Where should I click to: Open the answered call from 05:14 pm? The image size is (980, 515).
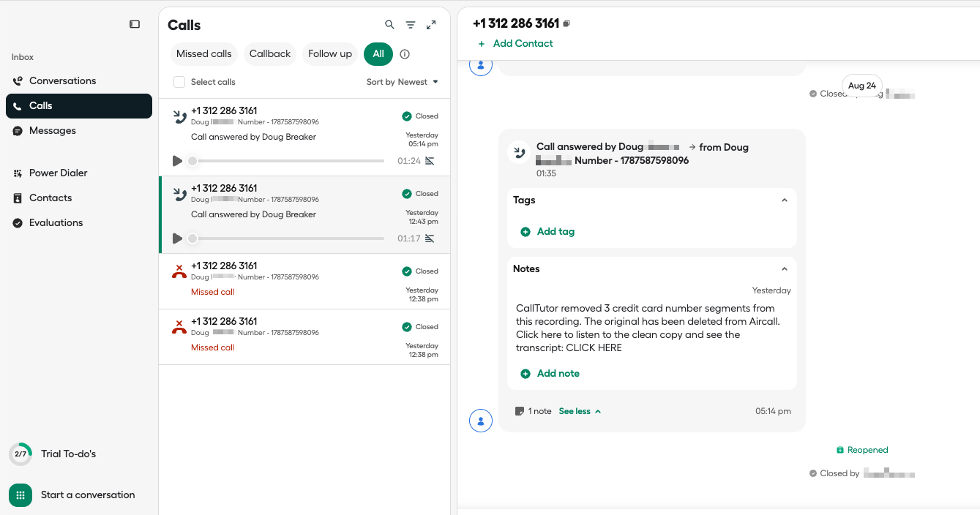coord(304,138)
